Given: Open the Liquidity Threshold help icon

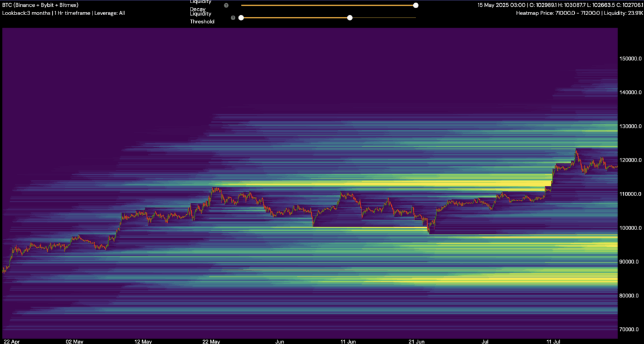Looking at the screenshot, I should (233, 18).
